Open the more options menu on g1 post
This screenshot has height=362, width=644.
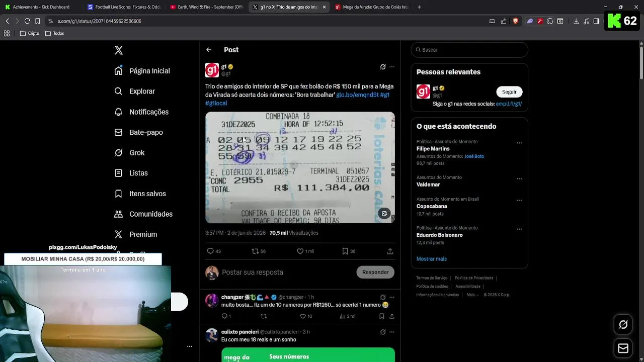coord(392,67)
